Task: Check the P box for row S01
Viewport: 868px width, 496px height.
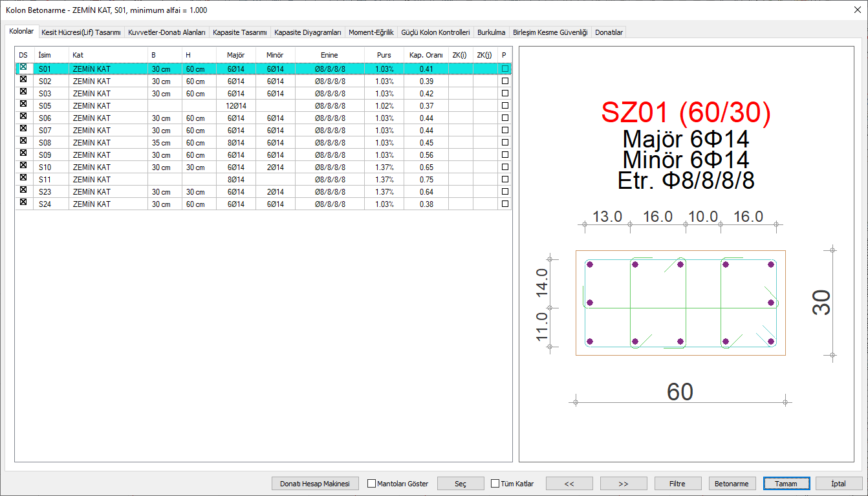Action: 505,69
